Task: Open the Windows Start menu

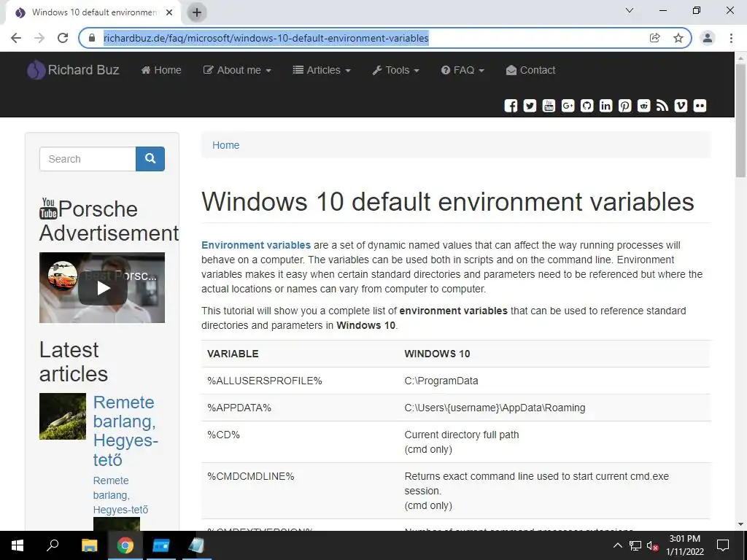Action: pyautogui.click(x=18, y=545)
